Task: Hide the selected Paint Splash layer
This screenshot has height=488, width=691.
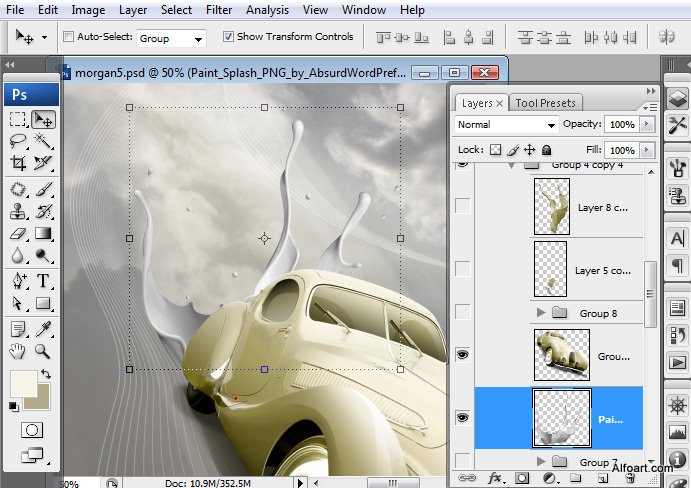Action: coord(462,416)
